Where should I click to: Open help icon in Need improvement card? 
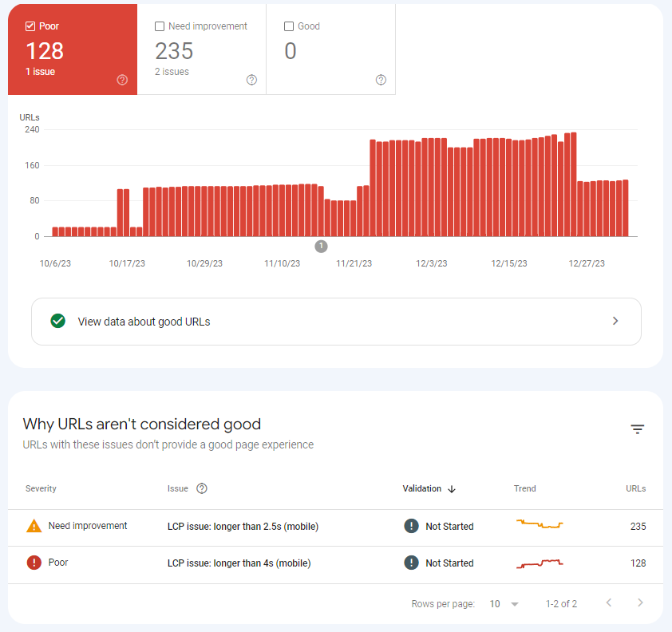coord(251,80)
